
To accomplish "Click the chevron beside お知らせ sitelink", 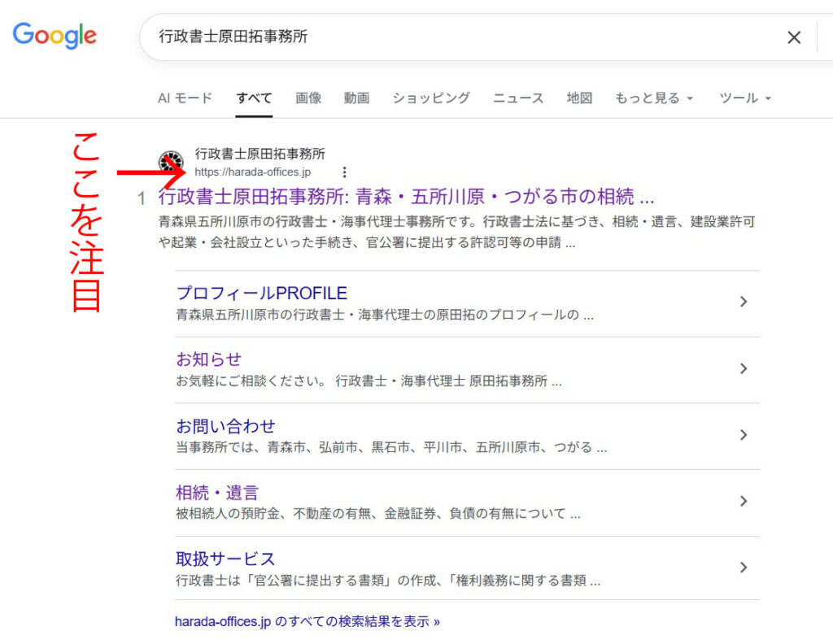I will pyautogui.click(x=744, y=368).
